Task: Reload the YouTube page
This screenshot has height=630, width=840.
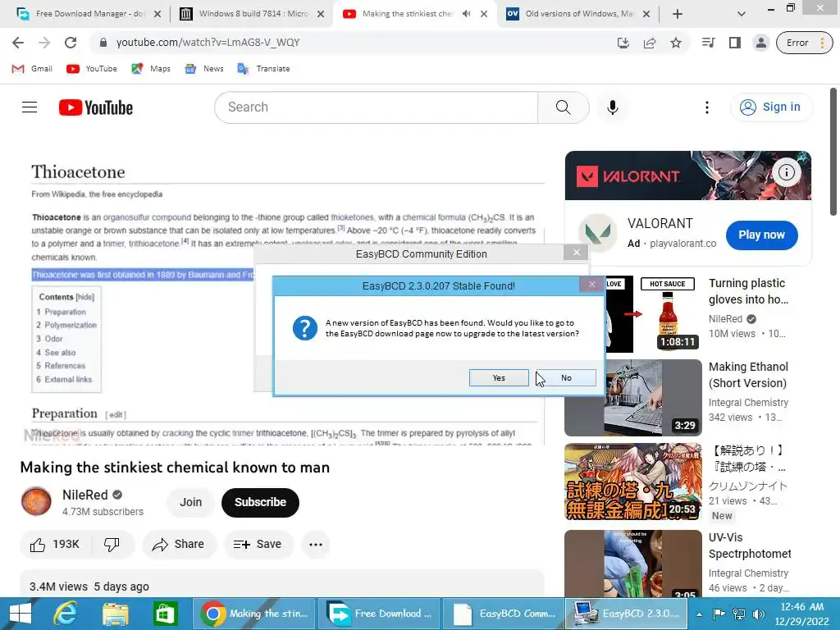Action: (x=71, y=43)
